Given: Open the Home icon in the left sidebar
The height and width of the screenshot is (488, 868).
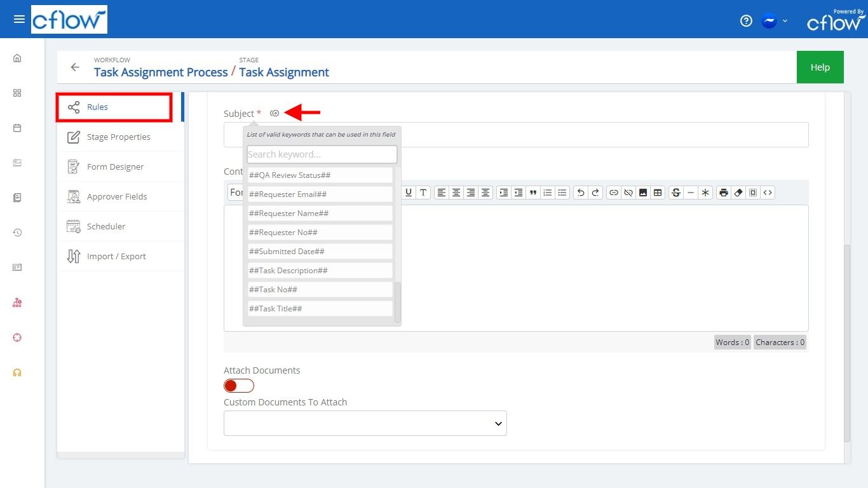Looking at the screenshot, I should tap(17, 58).
